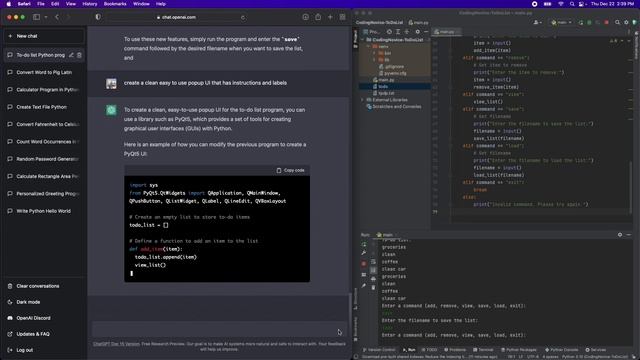Screen dimensions: 640x360
Task: Toggle the Safari sidebar
Action: (36, 17)
